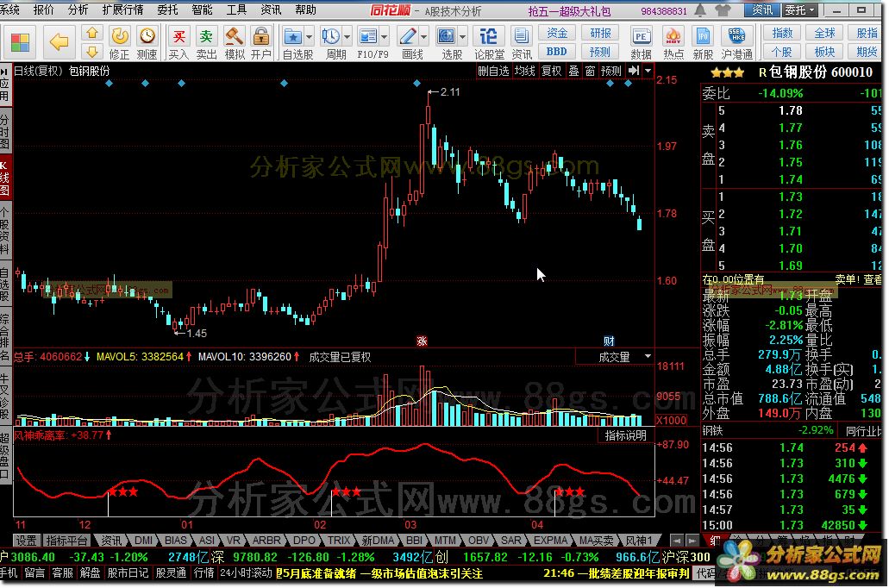
Task: Open 指标平台 below the chart
Action: pyautogui.click(x=67, y=541)
